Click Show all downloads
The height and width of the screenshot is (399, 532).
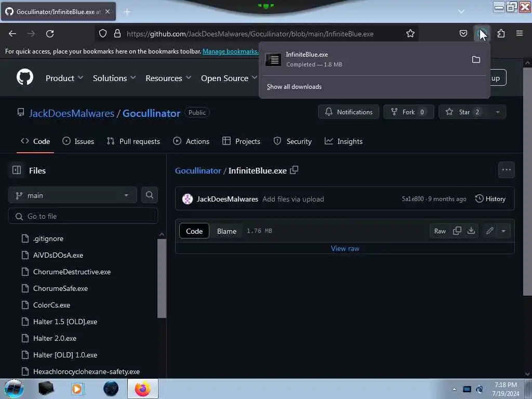[294, 87]
